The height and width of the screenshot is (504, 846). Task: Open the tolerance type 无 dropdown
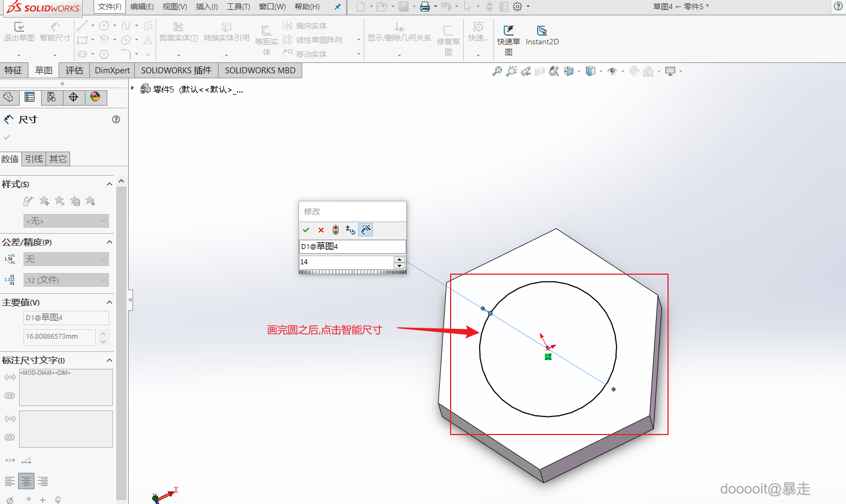click(x=66, y=259)
